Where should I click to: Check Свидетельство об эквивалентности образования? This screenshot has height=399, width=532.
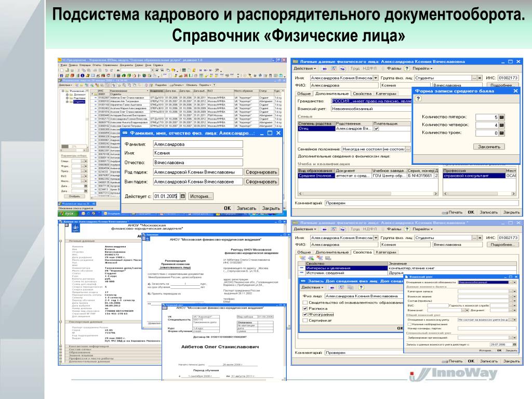coord(305,303)
